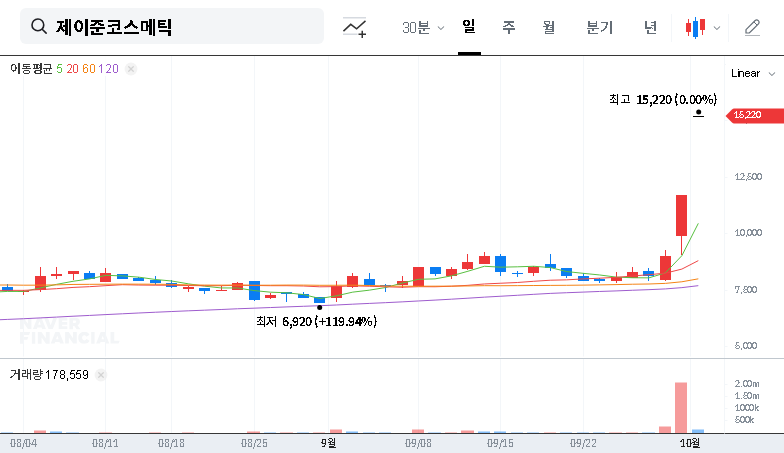Screen dimensions: 784x453
Task: Switch to the 월 monthly chart
Action: 548,27
